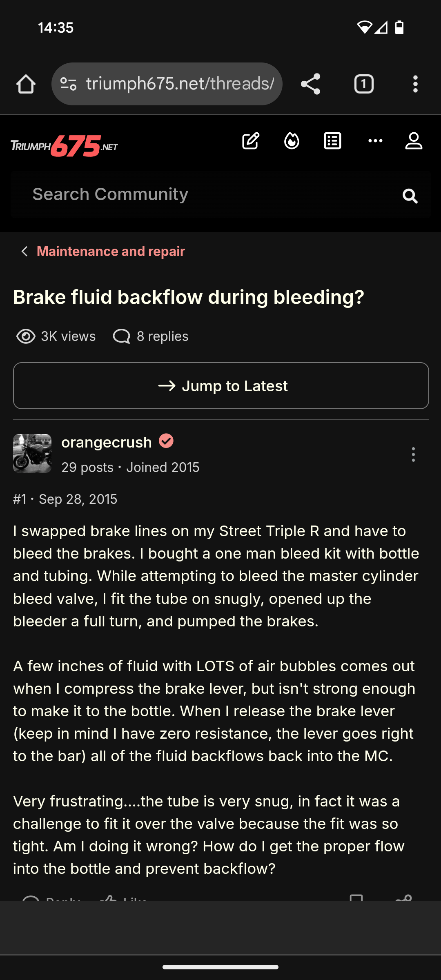
Task: Go back to Maintenance and repair
Action: (111, 252)
